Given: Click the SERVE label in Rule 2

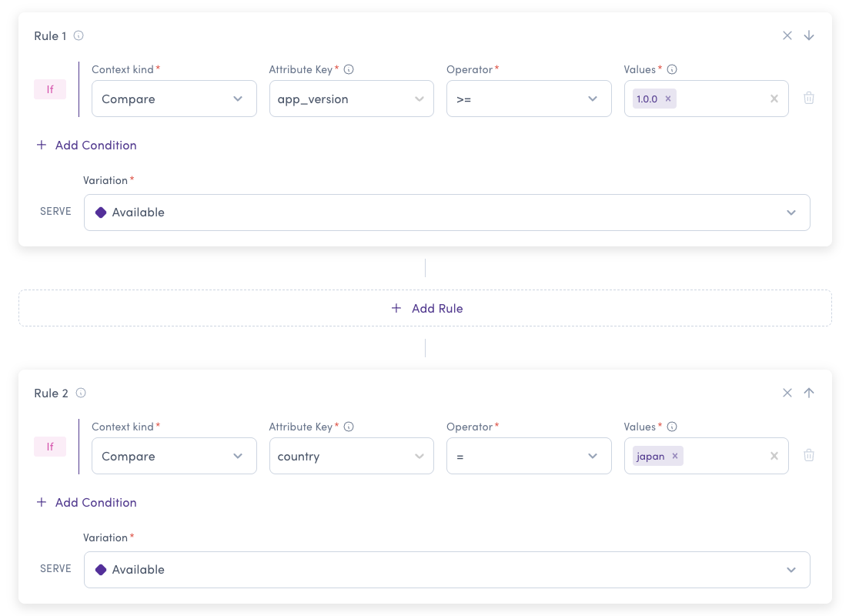Looking at the screenshot, I should (55, 568).
